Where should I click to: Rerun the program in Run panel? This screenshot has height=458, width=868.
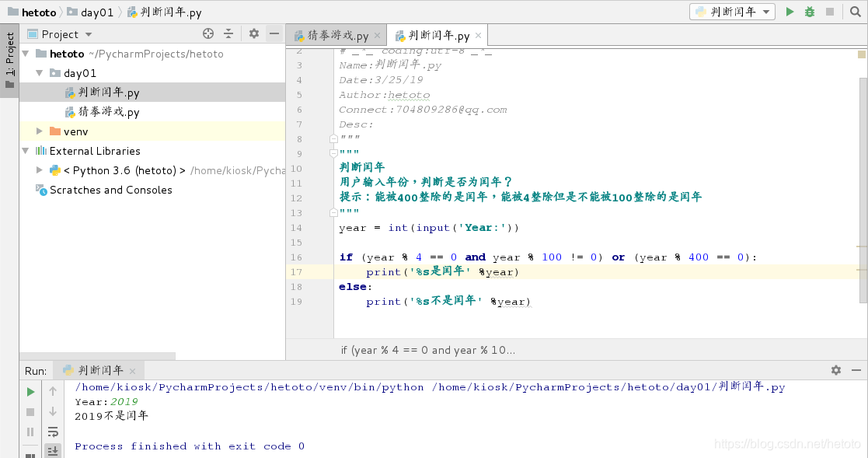[x=30, y=392]
